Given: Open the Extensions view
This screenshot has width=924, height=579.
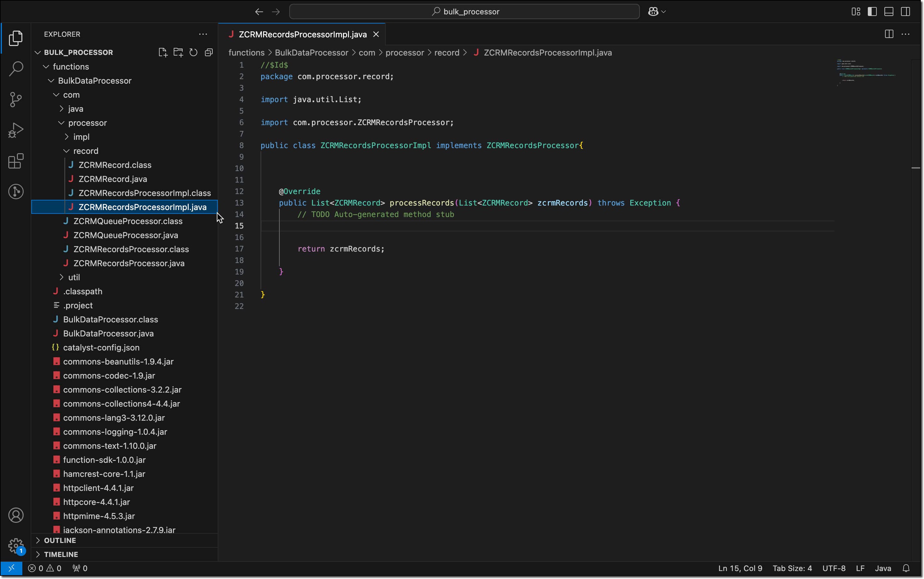Looking at the screenshot, I should 16,161.
